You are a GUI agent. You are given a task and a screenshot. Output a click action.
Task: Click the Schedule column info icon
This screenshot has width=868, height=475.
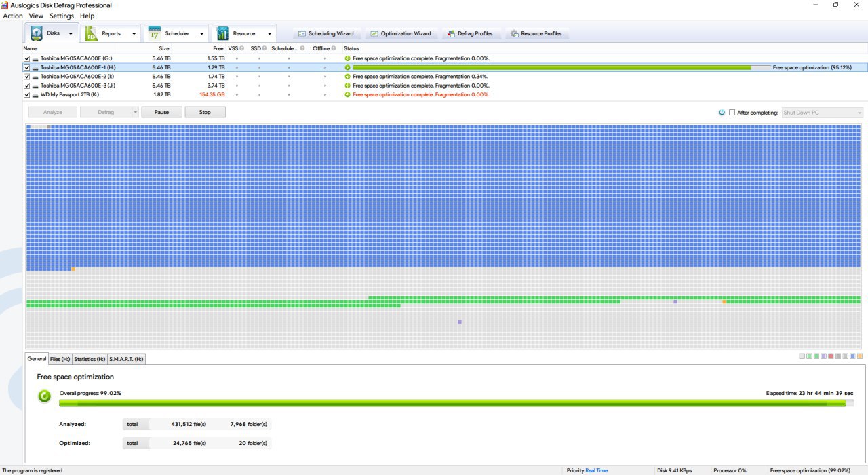coord(302,48)
